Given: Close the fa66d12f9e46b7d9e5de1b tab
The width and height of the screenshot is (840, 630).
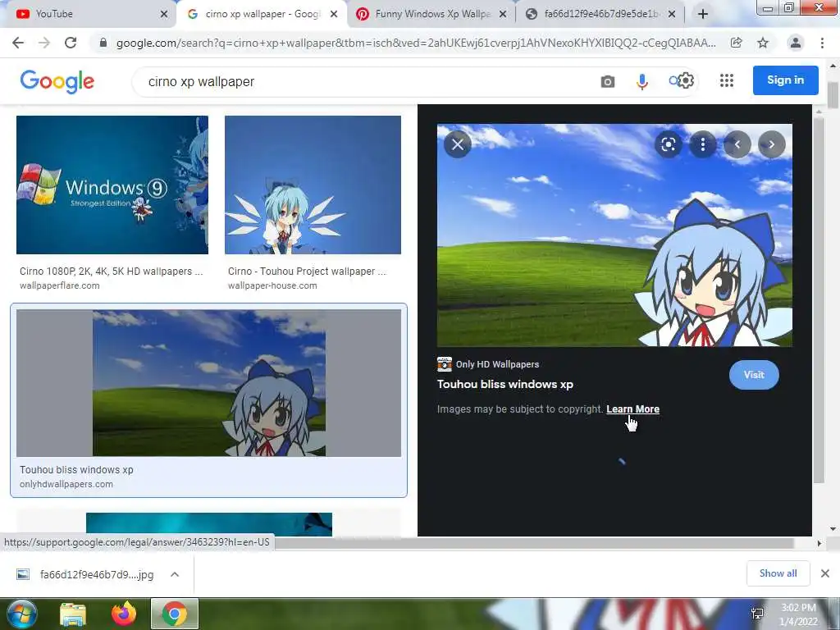Looking at the screenshot, I should click(673, 15).
